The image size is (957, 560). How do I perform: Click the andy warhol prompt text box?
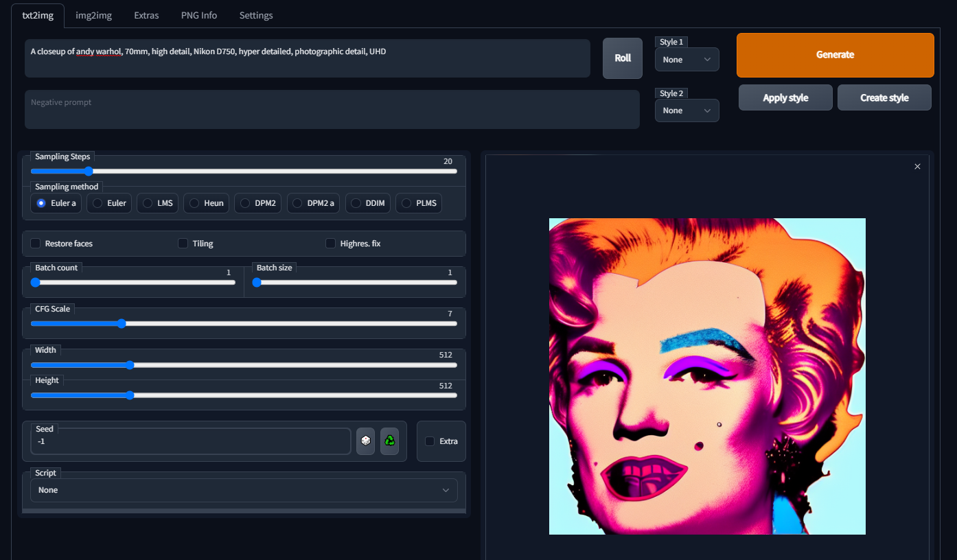[x=308, y=58]
